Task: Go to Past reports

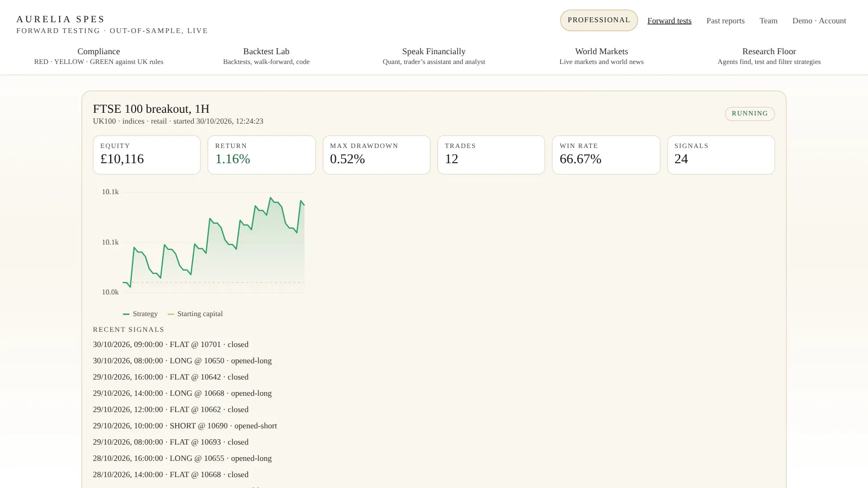Action: (725, 21)
